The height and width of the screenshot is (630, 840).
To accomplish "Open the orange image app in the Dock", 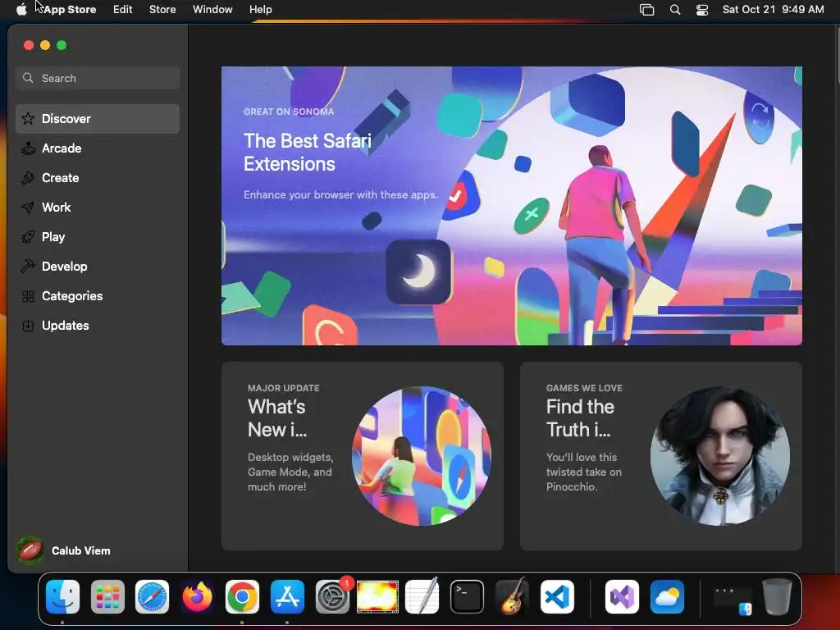I will pos(377,597).
